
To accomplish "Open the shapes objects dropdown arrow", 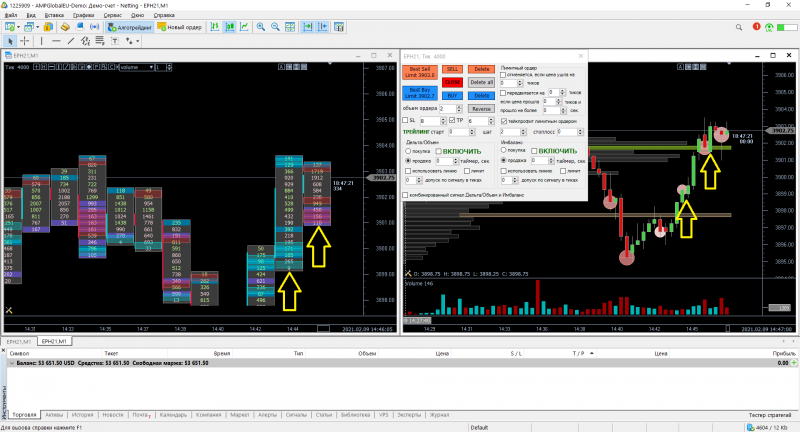I will [x=138, y=41].
